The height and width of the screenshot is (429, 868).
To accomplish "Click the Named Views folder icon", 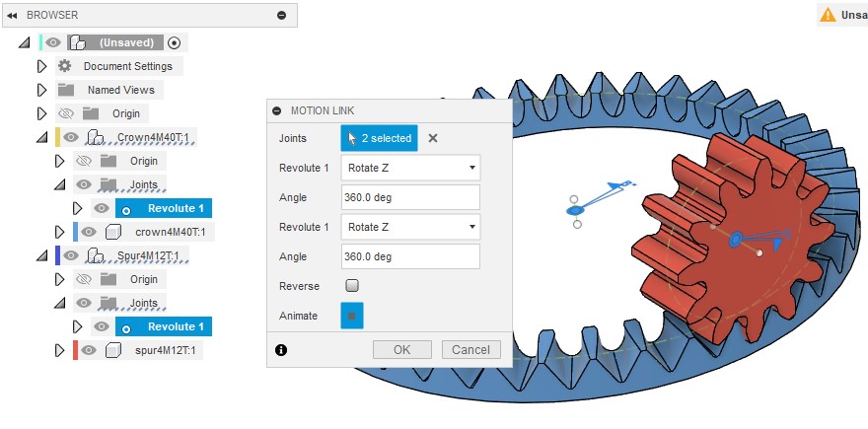I will 65,90.
